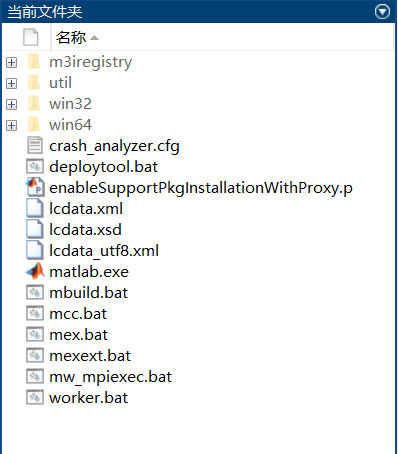Select the deploytool.bat file name

(x=103, y=167)
